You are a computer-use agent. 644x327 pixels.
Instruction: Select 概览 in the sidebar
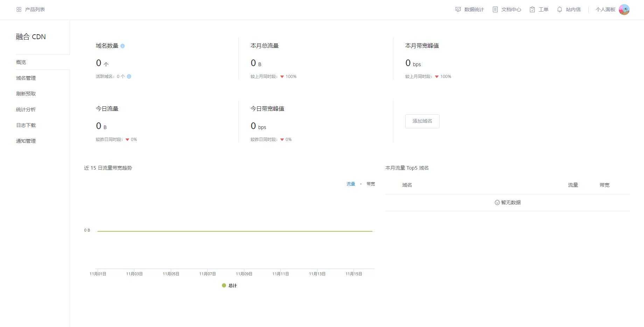point(21,62)
